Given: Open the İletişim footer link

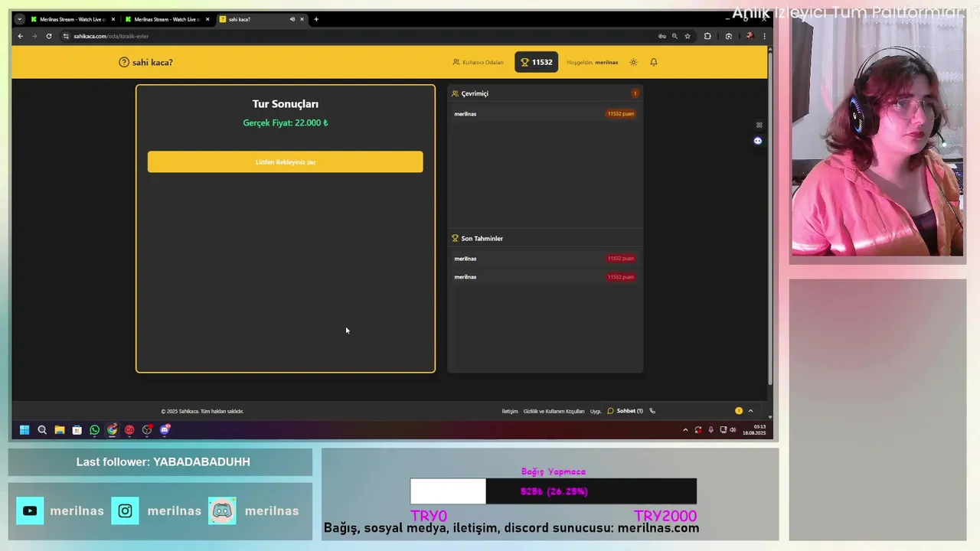Looking at the screenshot, I should coord(510,411).
